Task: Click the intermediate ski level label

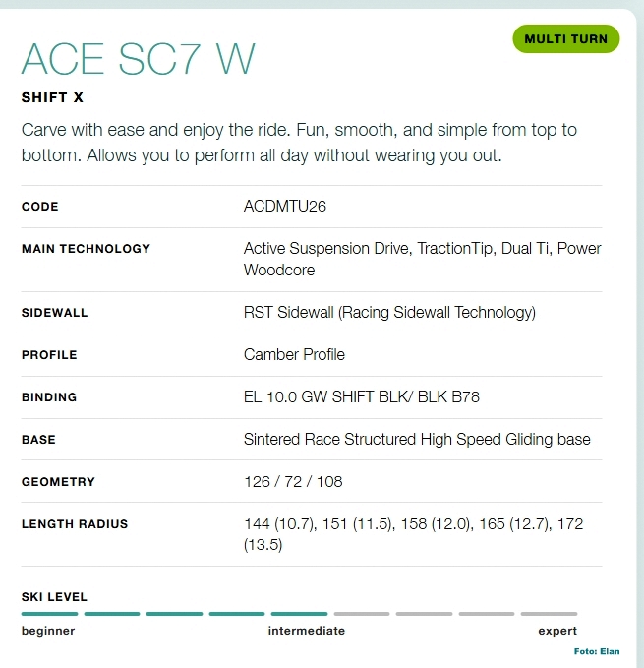Action: tap(306, 631)
